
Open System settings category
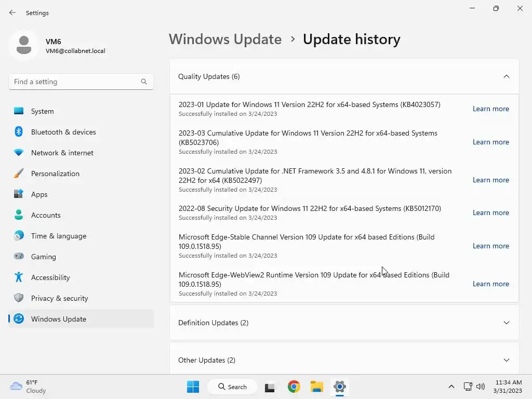click(x=81, y=111)
